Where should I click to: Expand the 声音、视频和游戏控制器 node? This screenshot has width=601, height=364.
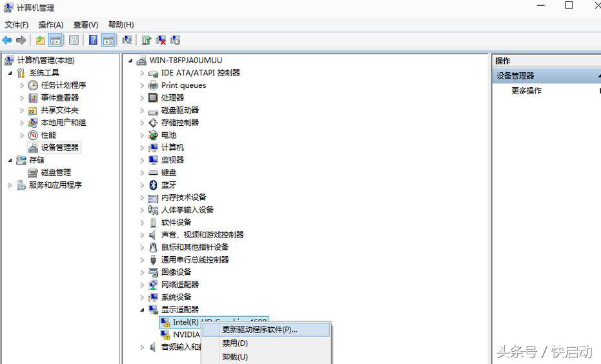click(x=142, y=235)
